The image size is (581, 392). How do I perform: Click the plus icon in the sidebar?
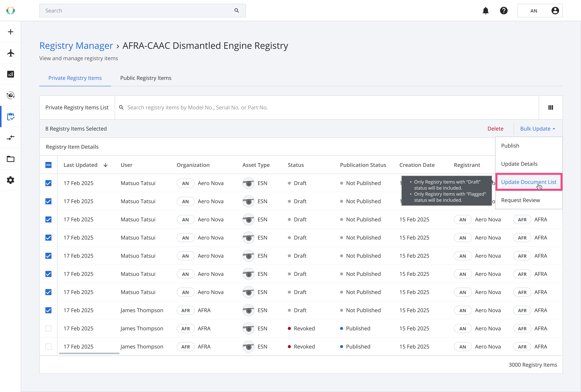(10, 32)
